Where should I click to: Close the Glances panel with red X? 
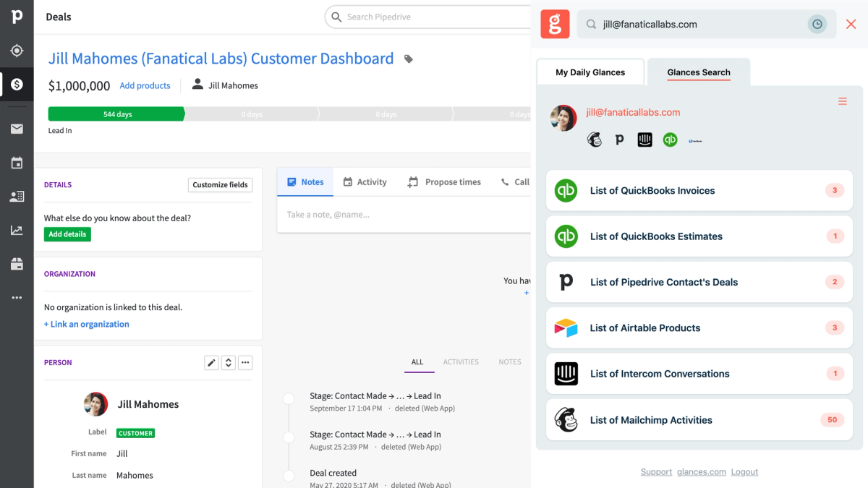pos(851,24)
